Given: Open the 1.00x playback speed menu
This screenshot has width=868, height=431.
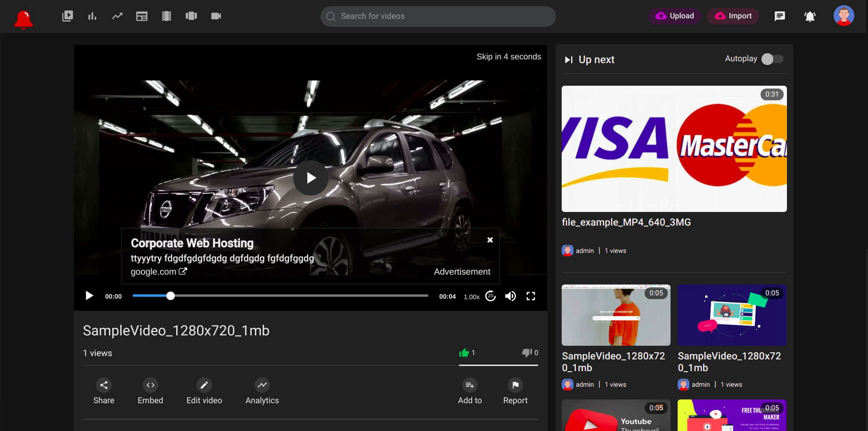Looking at the screenshot, I should tap(472, 297).
